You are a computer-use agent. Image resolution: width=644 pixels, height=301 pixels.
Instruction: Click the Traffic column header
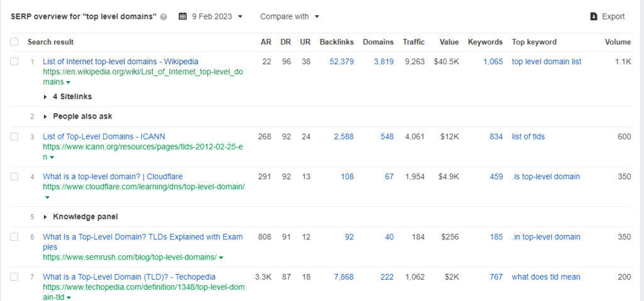click(414, 42)
